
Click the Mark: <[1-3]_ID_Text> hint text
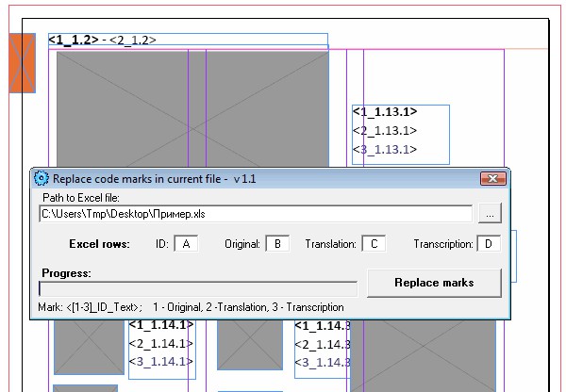[191, 307]
